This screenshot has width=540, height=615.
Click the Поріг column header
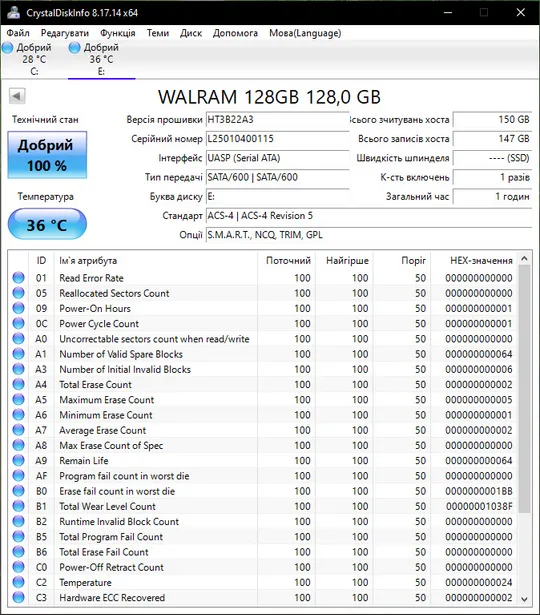403,260
